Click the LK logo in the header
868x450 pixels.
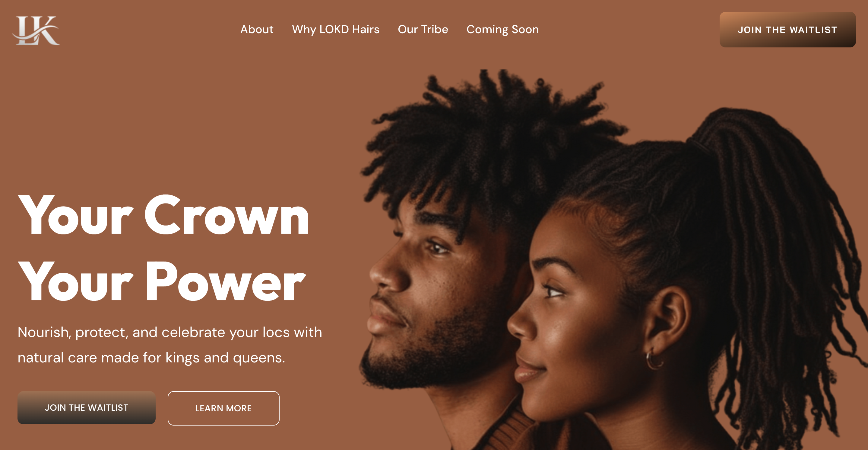[36, 30]
